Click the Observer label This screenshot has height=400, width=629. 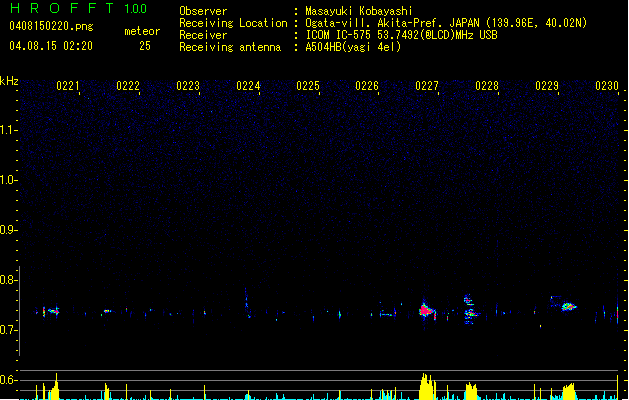click(x=203, y=11)
